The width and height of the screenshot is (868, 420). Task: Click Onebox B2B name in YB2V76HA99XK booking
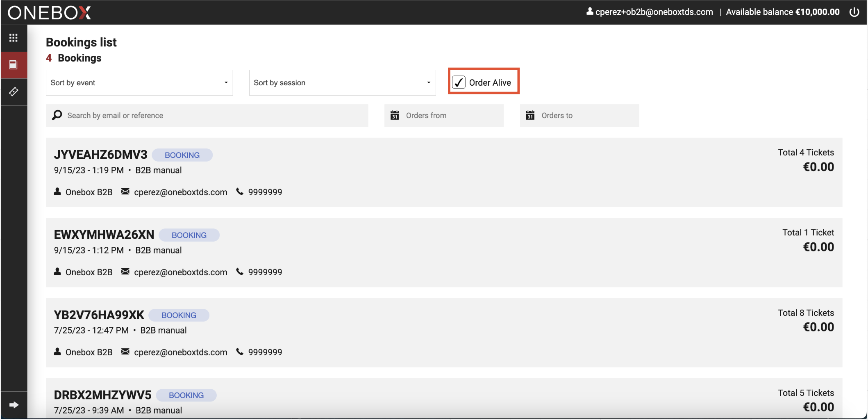pos(89,352)
